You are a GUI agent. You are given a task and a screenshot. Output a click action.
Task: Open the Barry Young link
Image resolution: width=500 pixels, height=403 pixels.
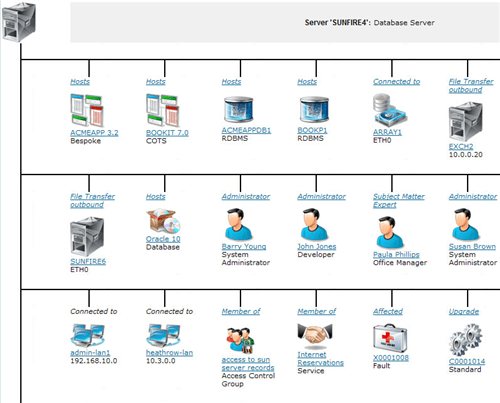(x=244, y=247)
